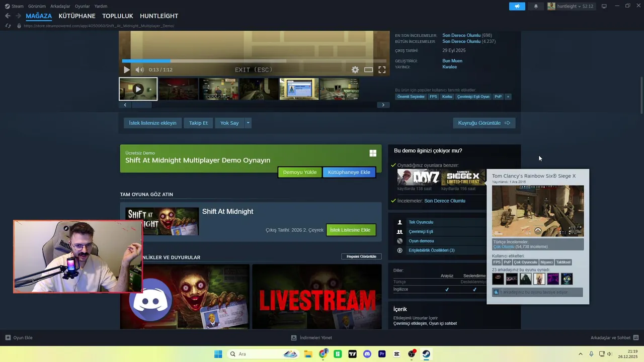Open the Oyunlar menu

pos(83,6)
